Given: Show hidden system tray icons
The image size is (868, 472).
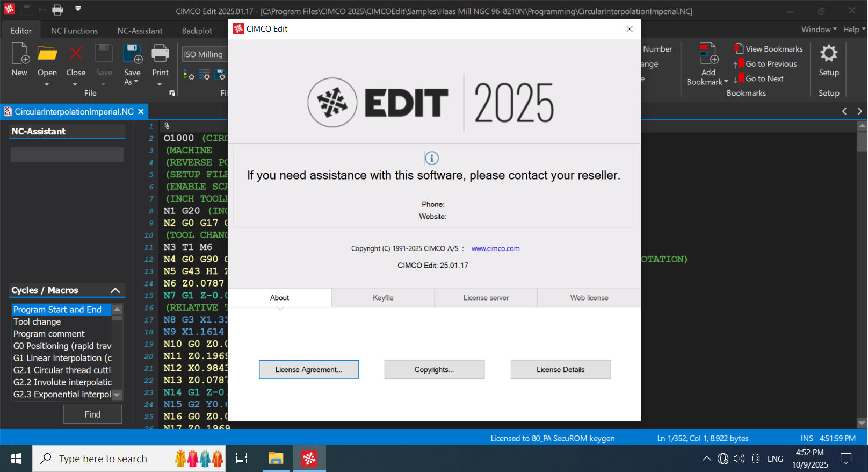Looking at the screenshot, I should tap(707, 459).
